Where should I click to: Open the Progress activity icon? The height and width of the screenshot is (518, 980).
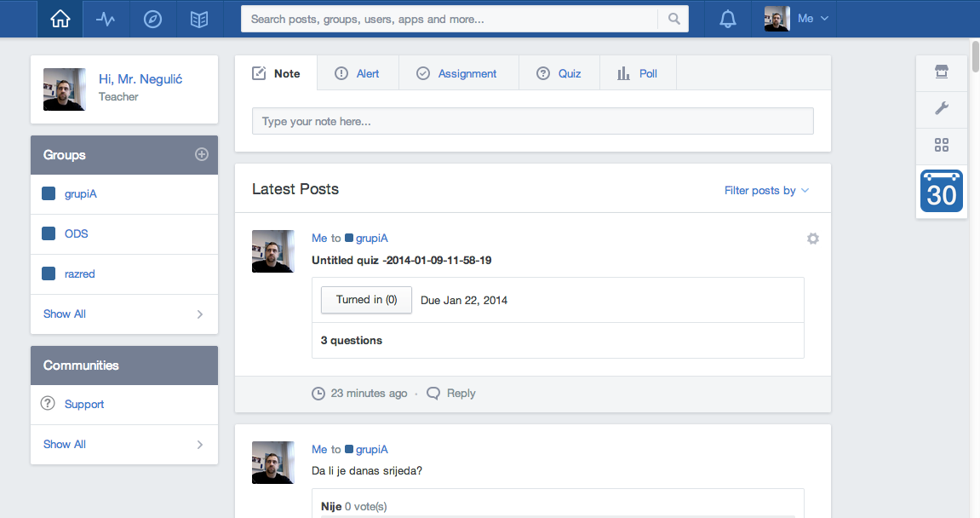106,19
